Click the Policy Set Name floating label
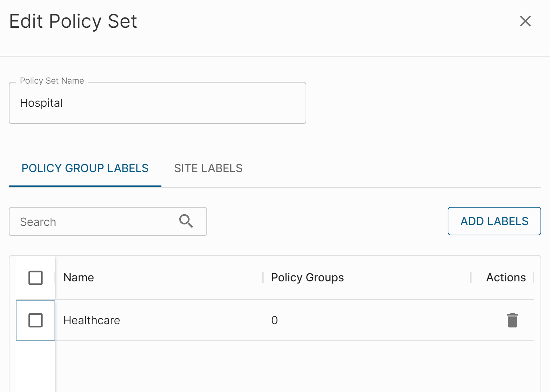This screenshot has height=392, width=550. [52, 81]
